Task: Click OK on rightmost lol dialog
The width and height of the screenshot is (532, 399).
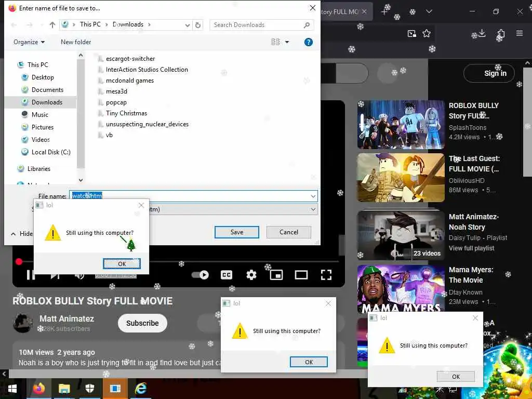Action: (x=456, y=377)
